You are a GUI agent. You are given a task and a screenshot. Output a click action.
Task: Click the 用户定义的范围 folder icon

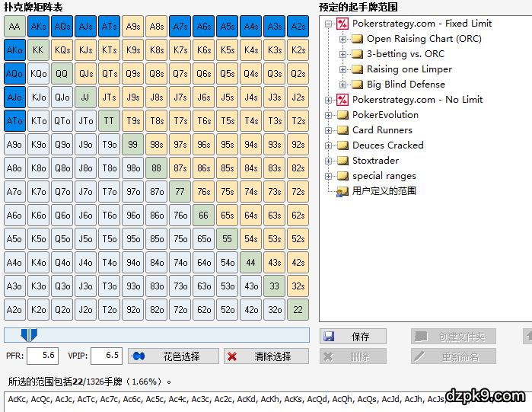[x=342, y=191]
